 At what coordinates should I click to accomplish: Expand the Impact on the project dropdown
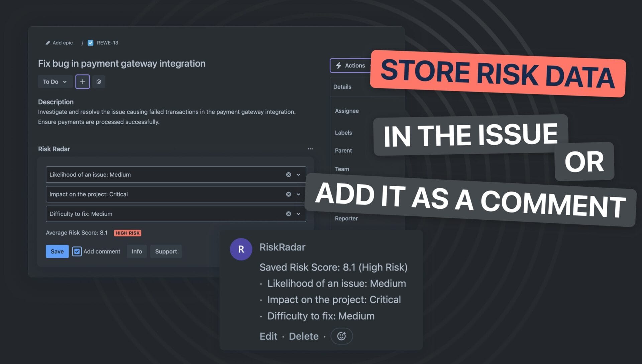[298, 194]
